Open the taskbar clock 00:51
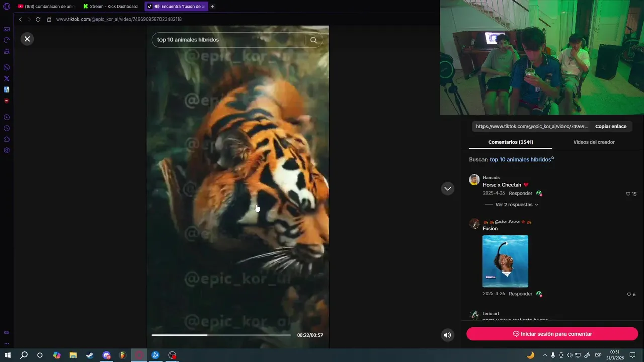 [x=615, y=355]
